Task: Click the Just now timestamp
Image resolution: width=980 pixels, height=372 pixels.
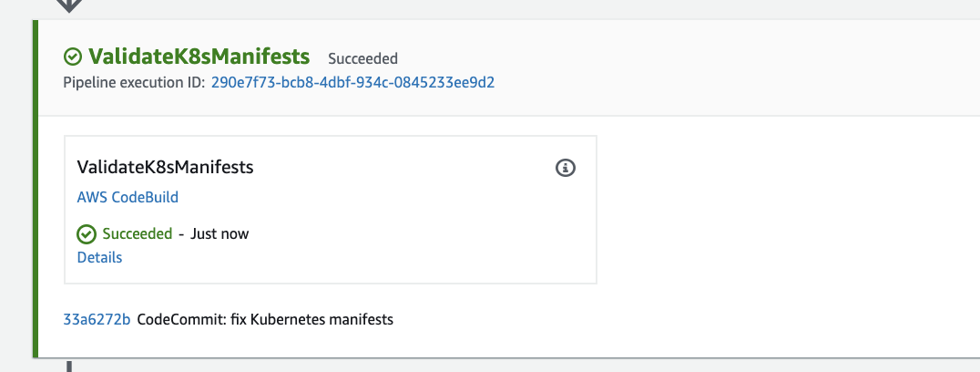Action: pyautogui.click(x=219, y=233)
